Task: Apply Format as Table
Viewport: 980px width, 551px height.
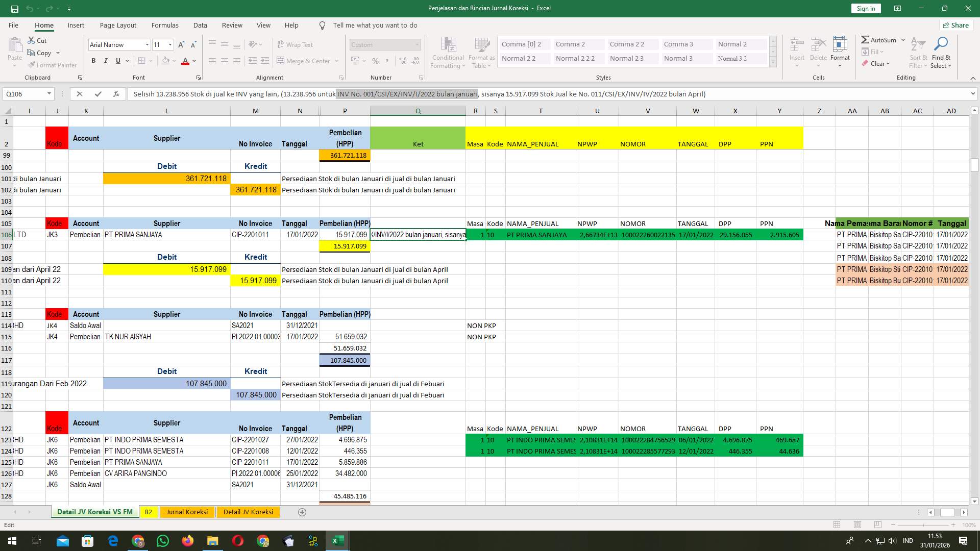Action: [x=480, y=52]
